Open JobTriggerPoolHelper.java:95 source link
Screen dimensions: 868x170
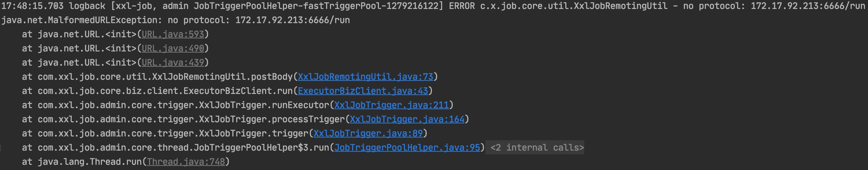pyautogui.click(x=407, y=148)
